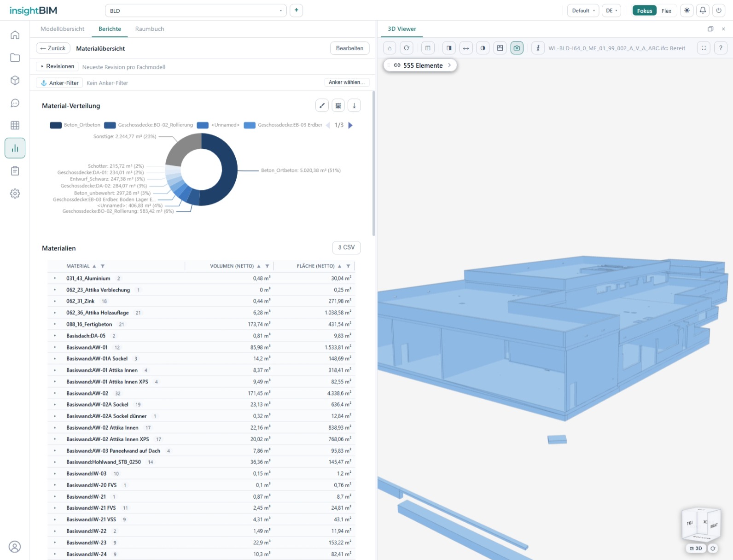Expand the Revisionen section
733x560 pixels.
[57, 66]
